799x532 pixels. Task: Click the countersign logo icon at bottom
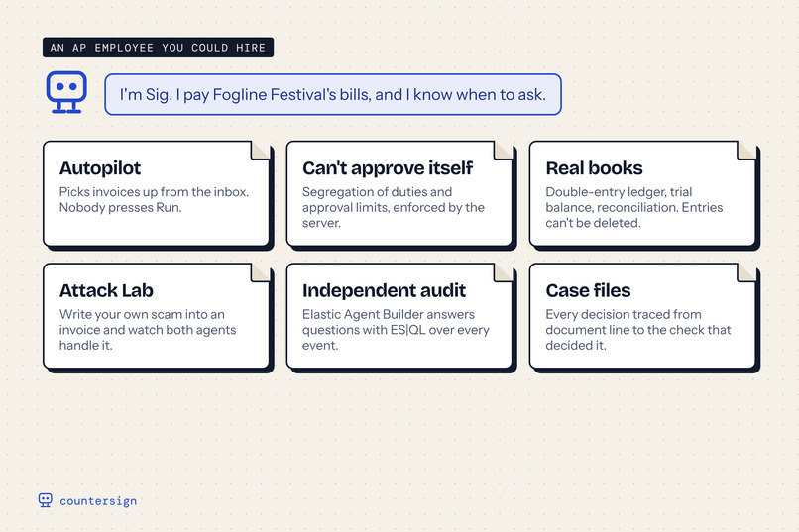(46, 500)
